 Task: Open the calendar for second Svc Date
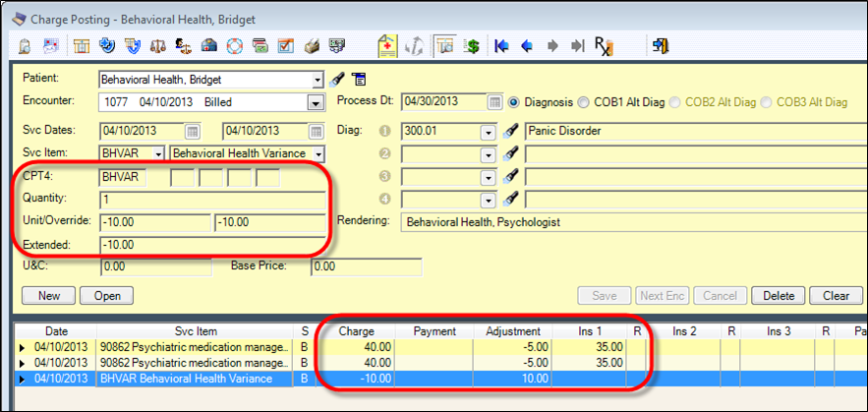(x=317, y=132)
